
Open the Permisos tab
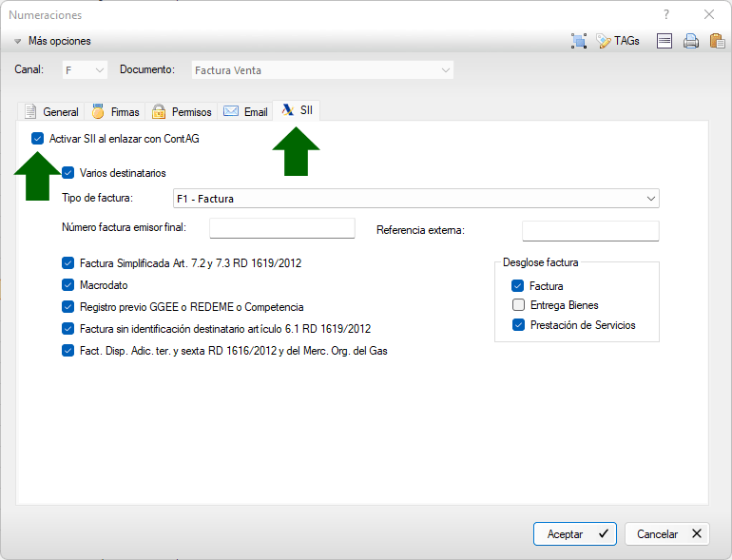(182, 111)
